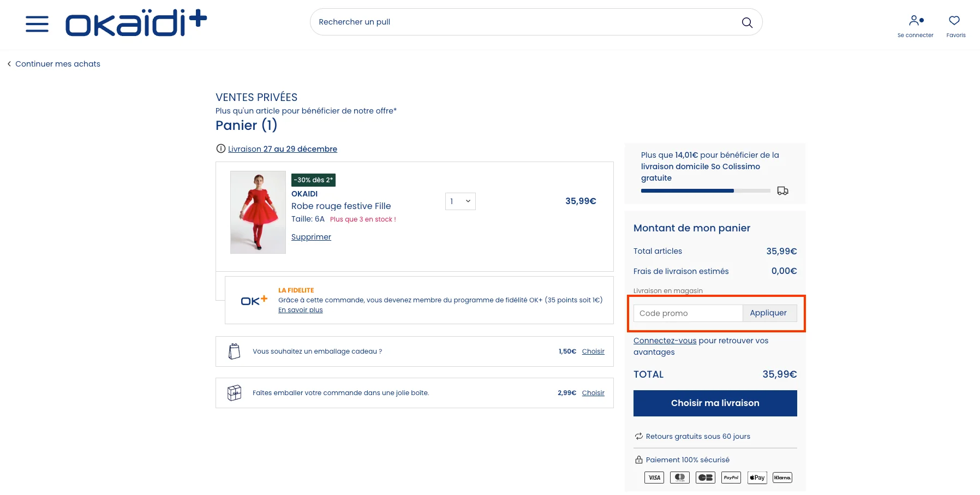Click En savoir plus about OK+ fidelity
The width and height of the screenshot is (980, 495).
click(x=300, y=309)
